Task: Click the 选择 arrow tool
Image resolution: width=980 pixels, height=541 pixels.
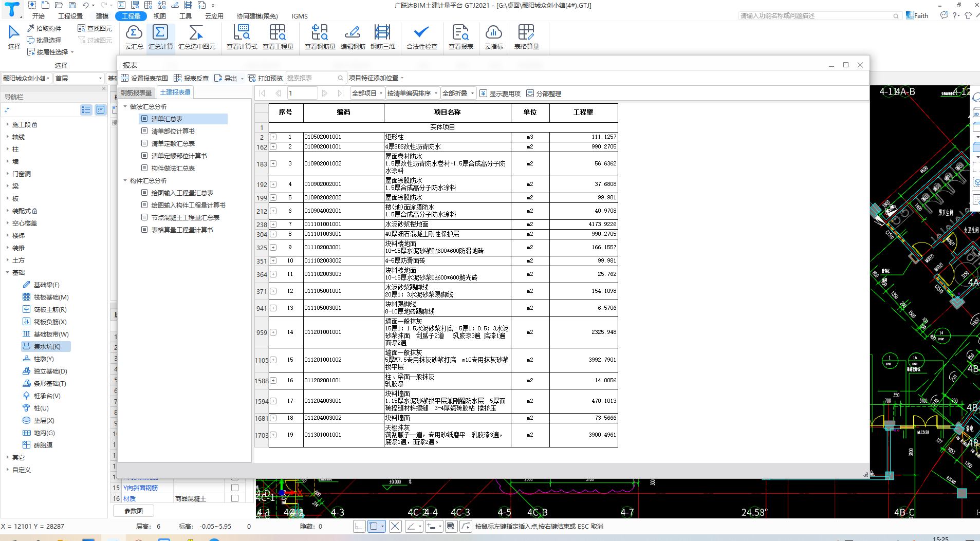Action: [x=14, y=37]
